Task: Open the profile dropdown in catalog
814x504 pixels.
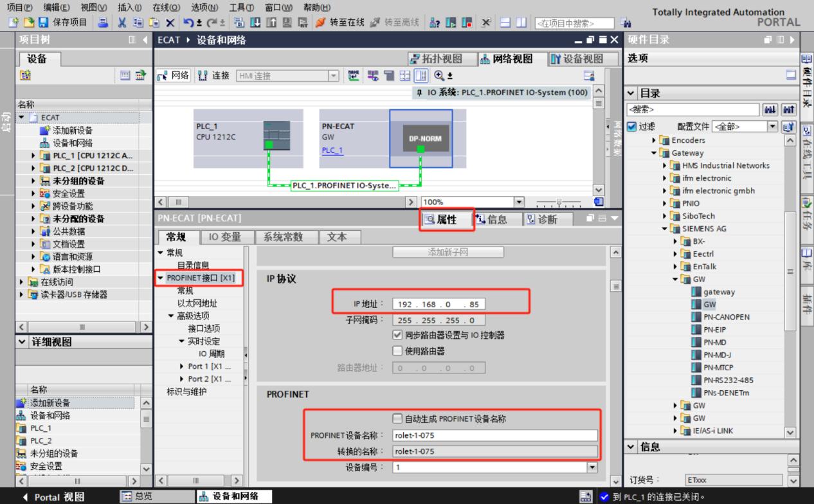Action: point(773,127)
